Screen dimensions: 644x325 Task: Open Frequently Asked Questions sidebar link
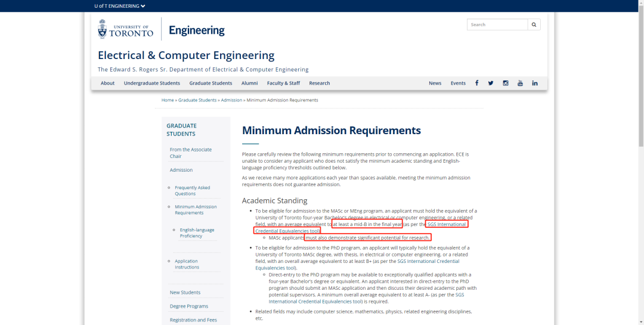(192, 191)
